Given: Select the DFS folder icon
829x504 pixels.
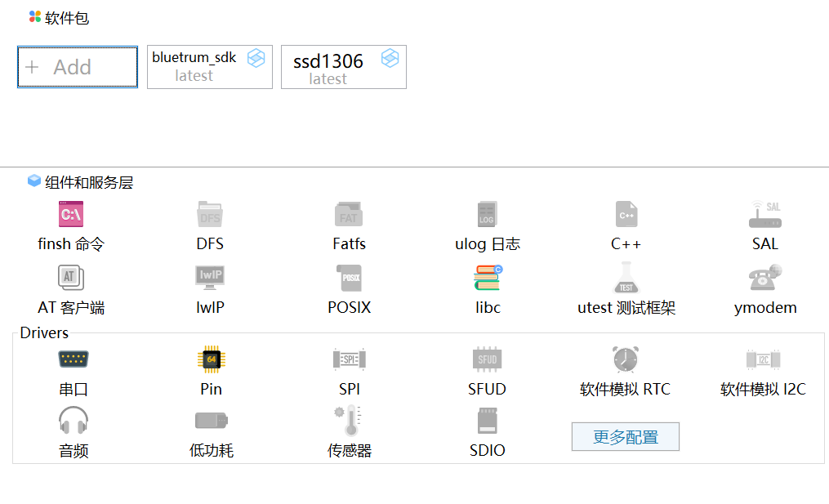Looking at the screenshot, I should (x=210, y=214).
